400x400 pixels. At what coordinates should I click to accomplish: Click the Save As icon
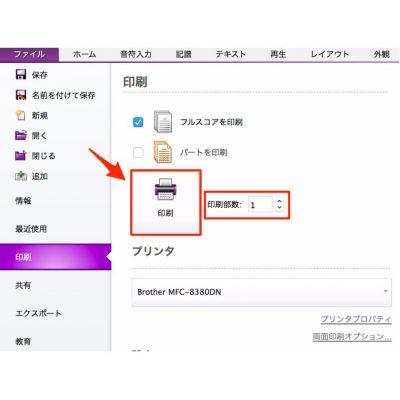pyautogui.click(x=21, y=95)
